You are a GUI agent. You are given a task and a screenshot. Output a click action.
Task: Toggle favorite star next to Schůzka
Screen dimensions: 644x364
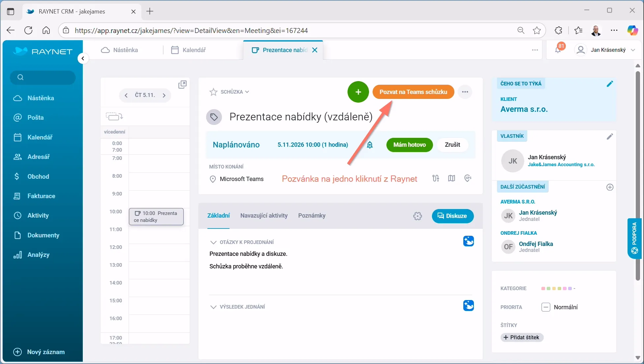click(x=213, y=92)
